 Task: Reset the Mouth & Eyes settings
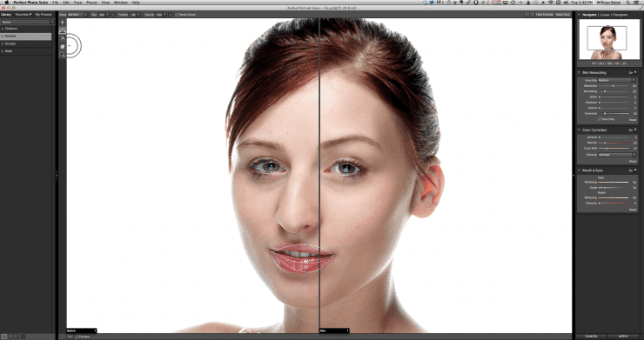(x=633, y=210)
